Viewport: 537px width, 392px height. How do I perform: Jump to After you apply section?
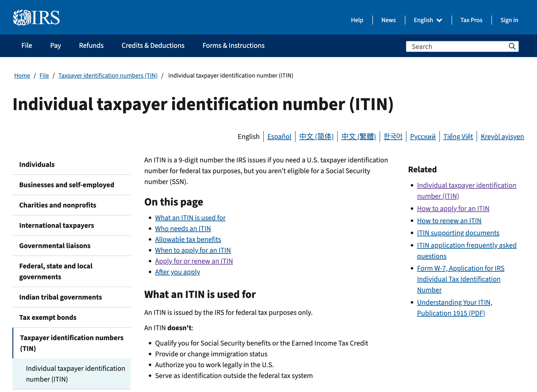pos(177,272)
